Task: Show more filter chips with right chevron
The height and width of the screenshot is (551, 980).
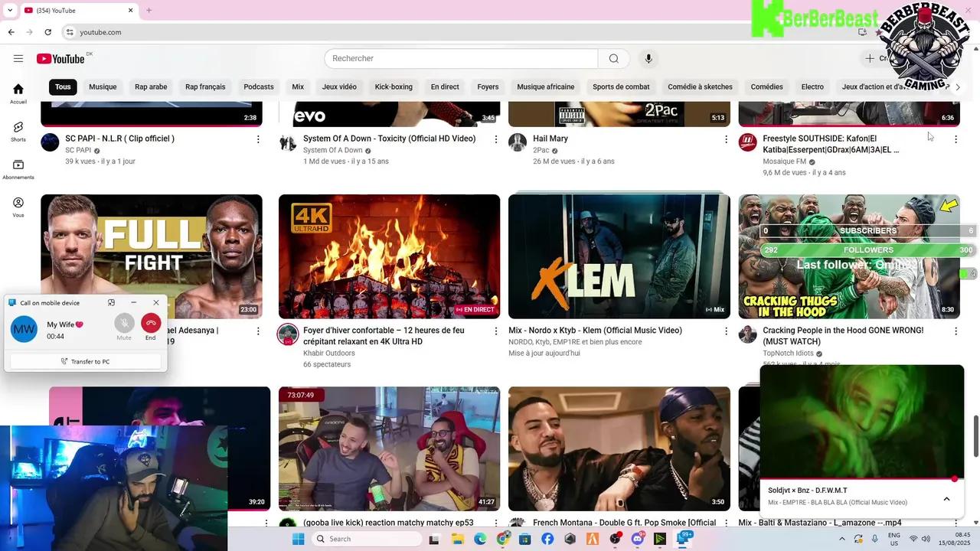Action: pyautogui.click(x=957, y=87)
